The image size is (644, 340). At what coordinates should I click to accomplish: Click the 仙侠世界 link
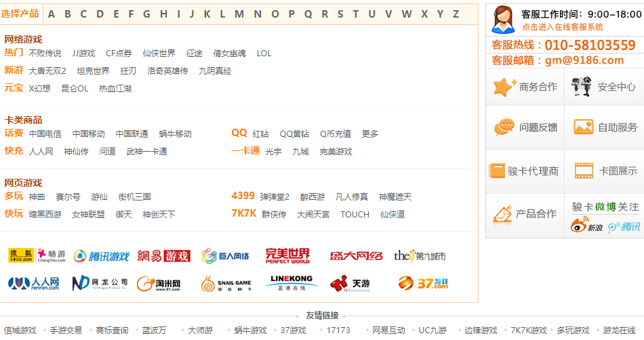coord(159,54)
